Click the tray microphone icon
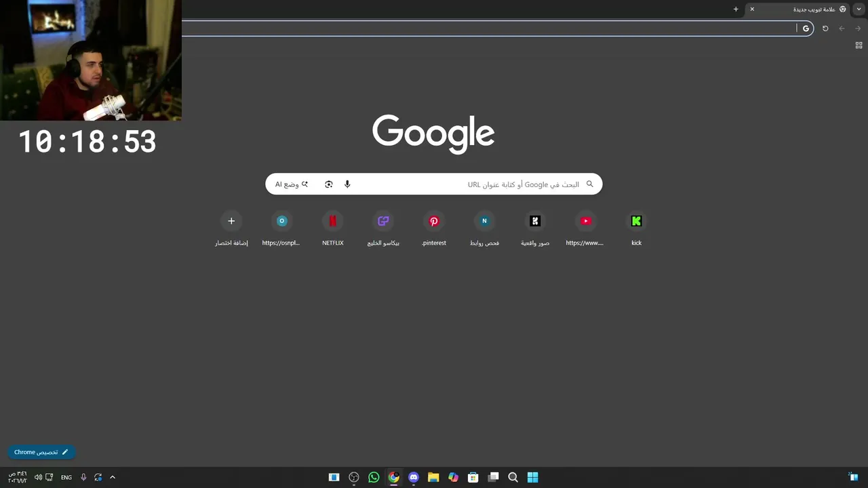The width and height of the screenshot is (868, 488). [83, 477]
